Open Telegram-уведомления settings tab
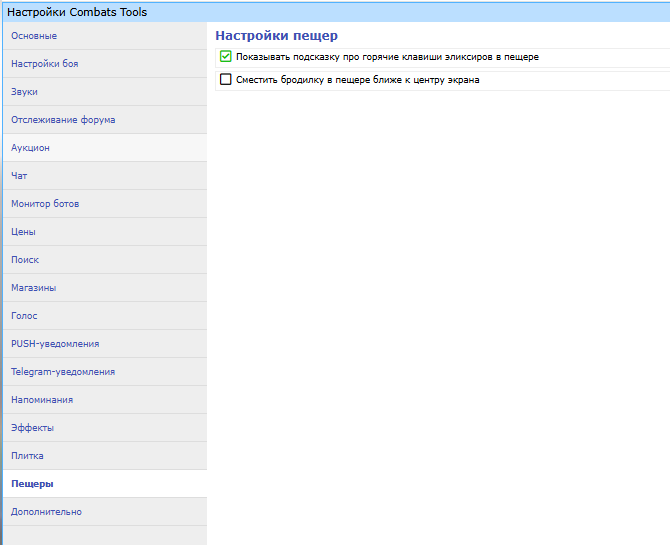The height and width of the screenshot is (545, 670). tap(63, 372)
